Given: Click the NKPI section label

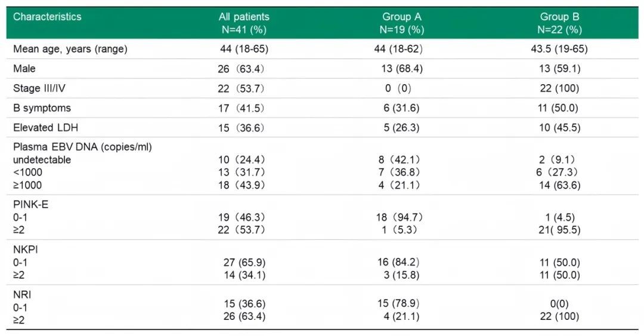Looking at the screenshot, I should pyautogui.click(x=24, y=250).
